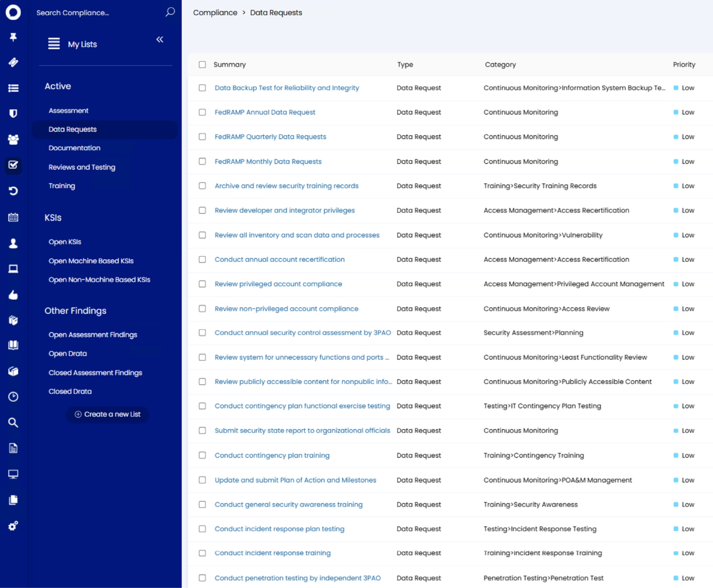Viewport: 713px width, 588px height.
Task: Open settings via the gears icon
Action: pos(13,526)
